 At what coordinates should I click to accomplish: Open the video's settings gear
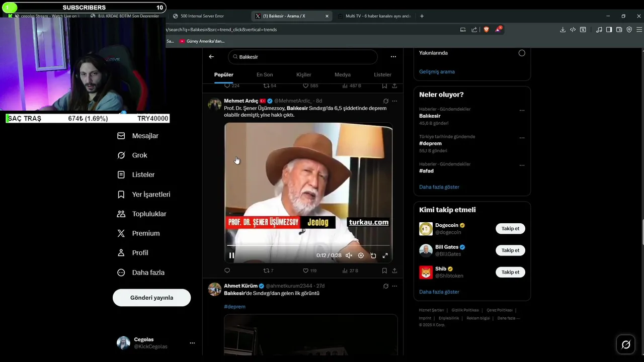(361, 255)
